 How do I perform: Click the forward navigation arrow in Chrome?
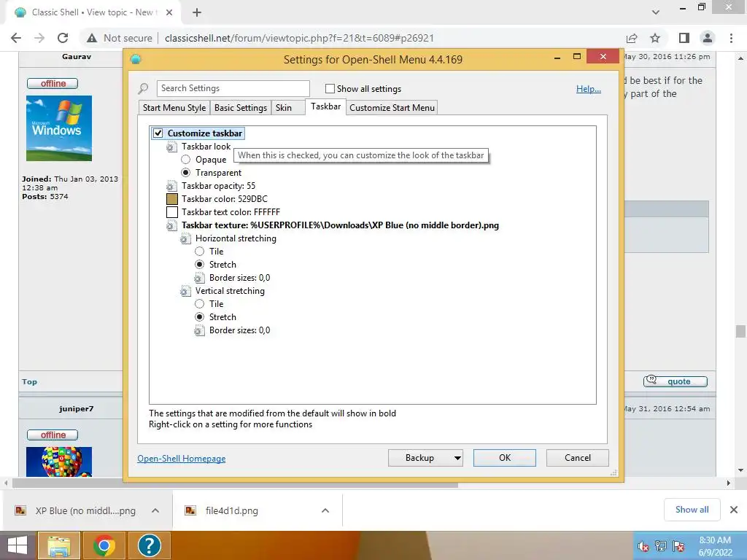coord(39,38)
